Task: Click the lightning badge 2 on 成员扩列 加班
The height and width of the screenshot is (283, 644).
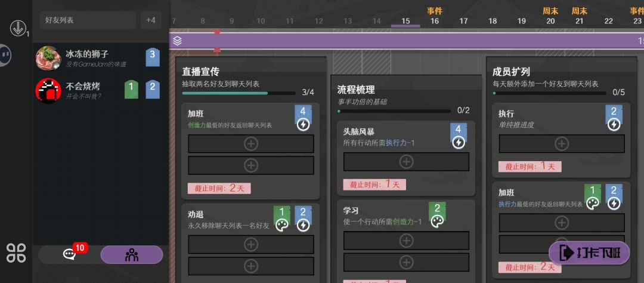Action: tap(614, 198)
